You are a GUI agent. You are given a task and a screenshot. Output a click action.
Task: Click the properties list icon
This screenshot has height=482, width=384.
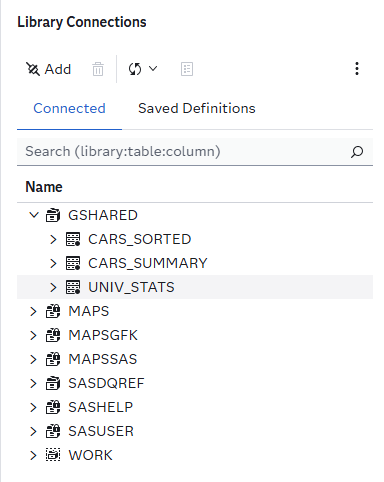point(187,69)
